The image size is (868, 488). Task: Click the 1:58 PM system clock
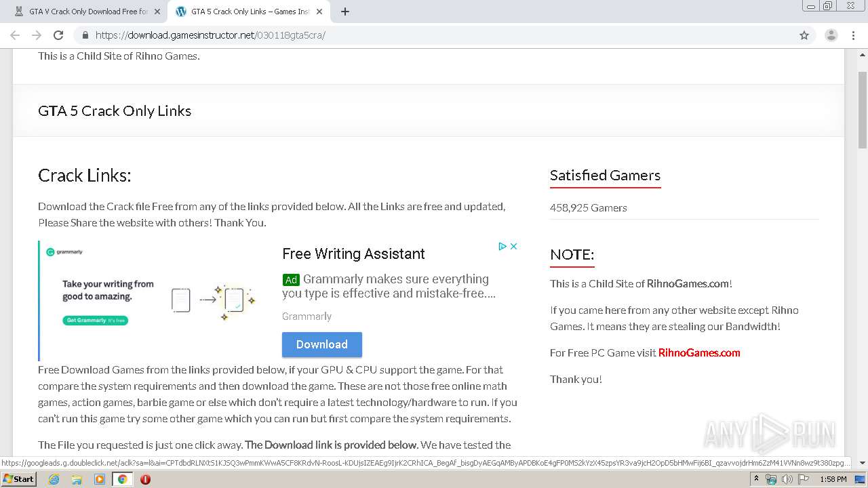coord(833,479)
